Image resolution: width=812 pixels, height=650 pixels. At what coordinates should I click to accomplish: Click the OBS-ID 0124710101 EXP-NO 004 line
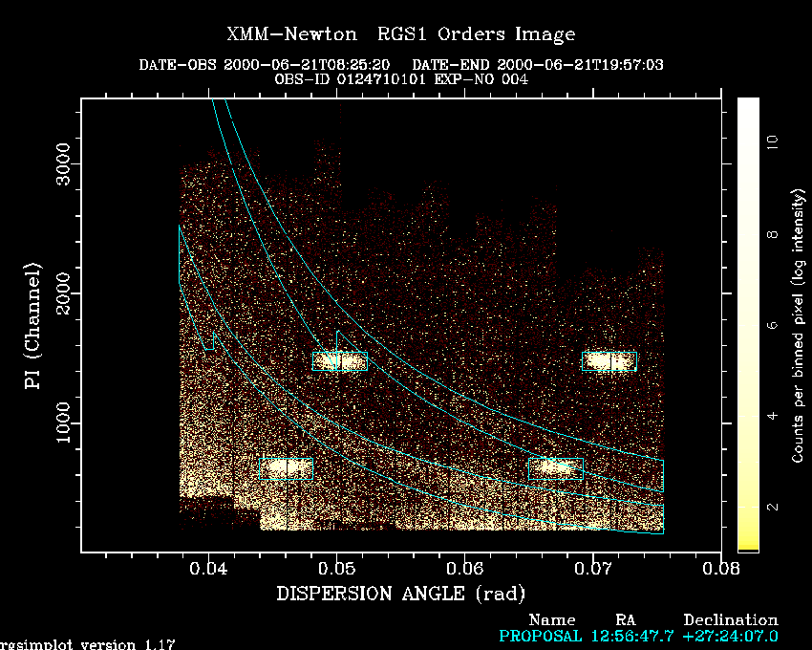pos(401,79)
